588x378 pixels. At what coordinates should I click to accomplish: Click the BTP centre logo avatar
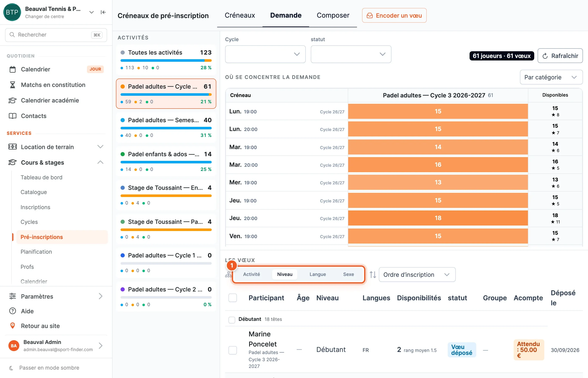[x=12, y=12]
